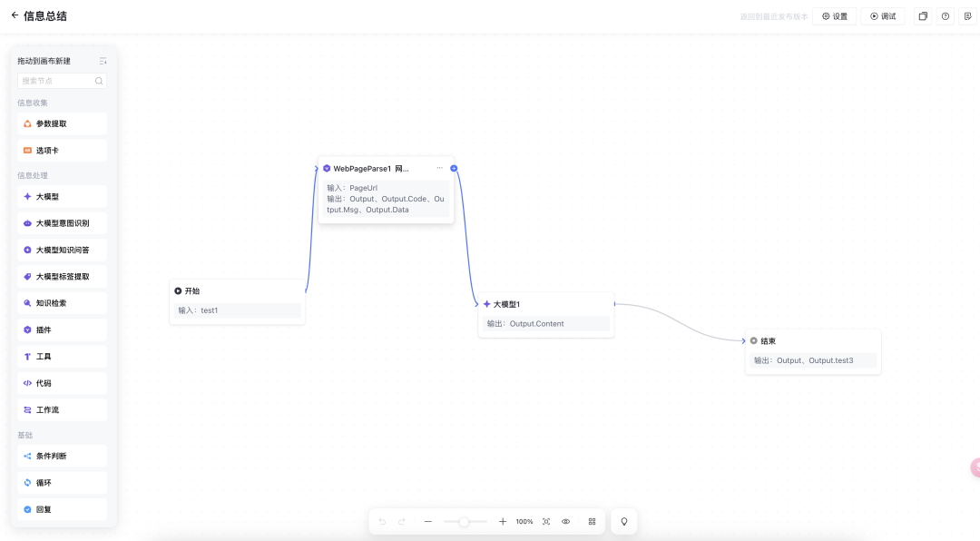
Task: Select the 大模型 node type in sidebar
Action: (x=62, y=196)
